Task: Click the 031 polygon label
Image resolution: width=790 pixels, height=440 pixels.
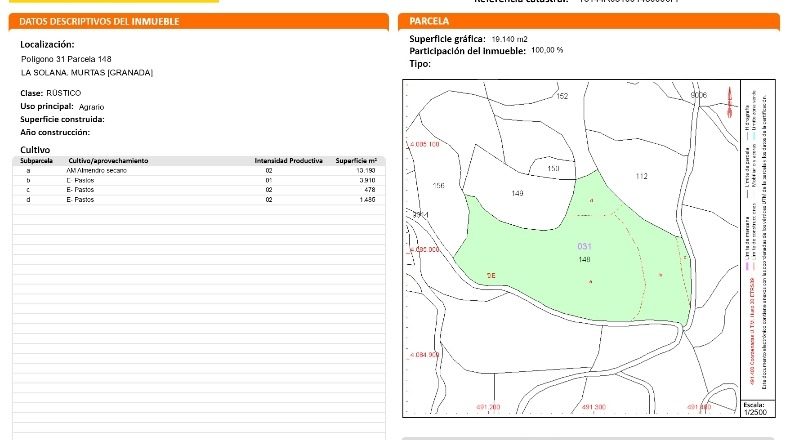Action: [584, 246]
